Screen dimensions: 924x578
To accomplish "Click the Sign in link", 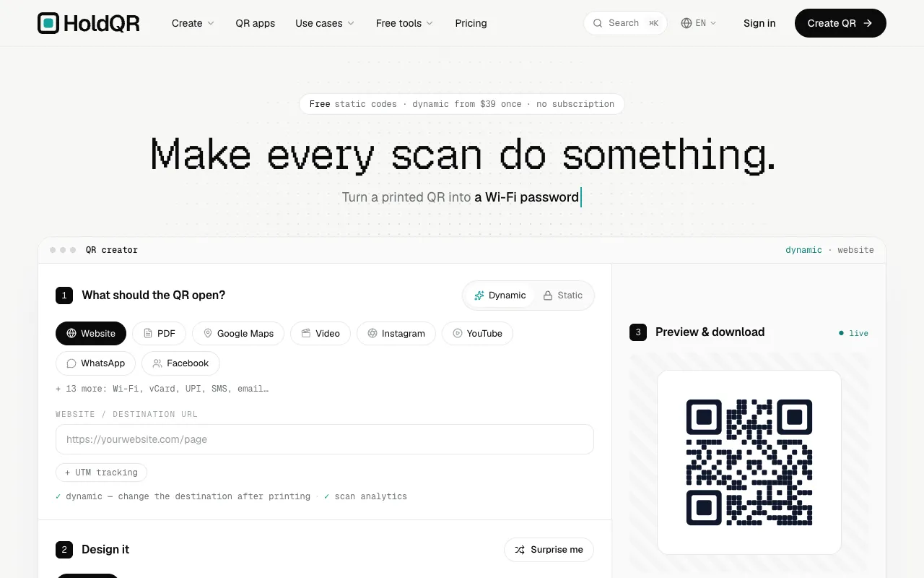I will pos(759,23).
